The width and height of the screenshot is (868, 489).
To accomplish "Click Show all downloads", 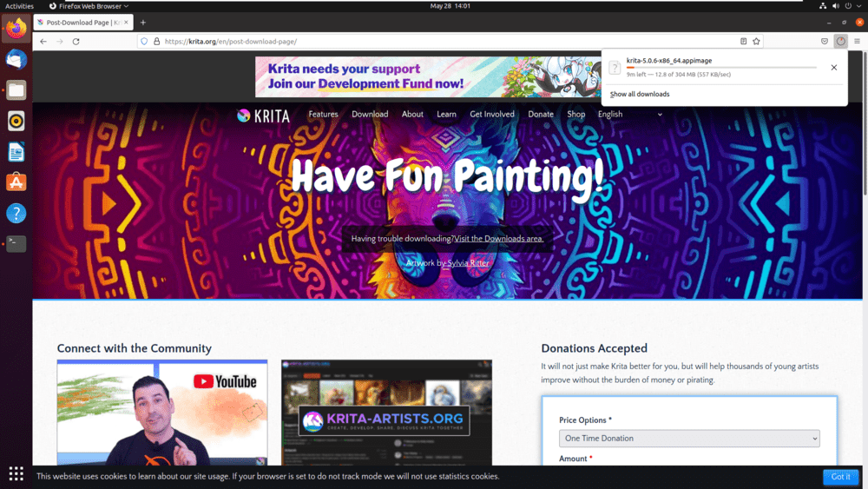I will [x=640, y=94].
